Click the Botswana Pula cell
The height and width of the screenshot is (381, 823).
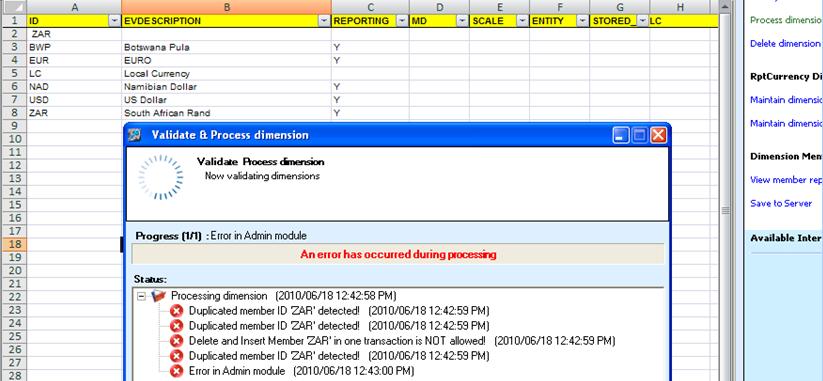226,47
